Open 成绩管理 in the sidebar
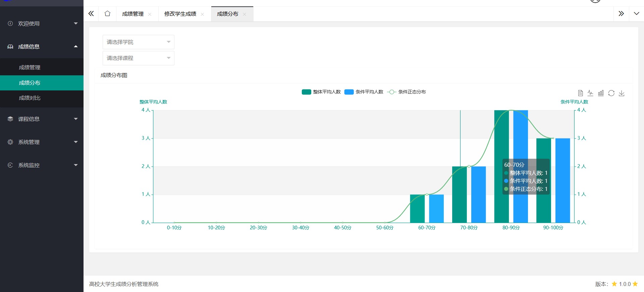The height and width of the screenshot is (292, 644). [42, 67]
